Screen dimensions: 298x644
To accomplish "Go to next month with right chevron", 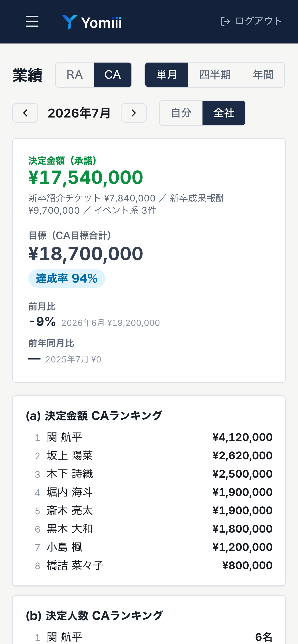I will click(134, 113).
